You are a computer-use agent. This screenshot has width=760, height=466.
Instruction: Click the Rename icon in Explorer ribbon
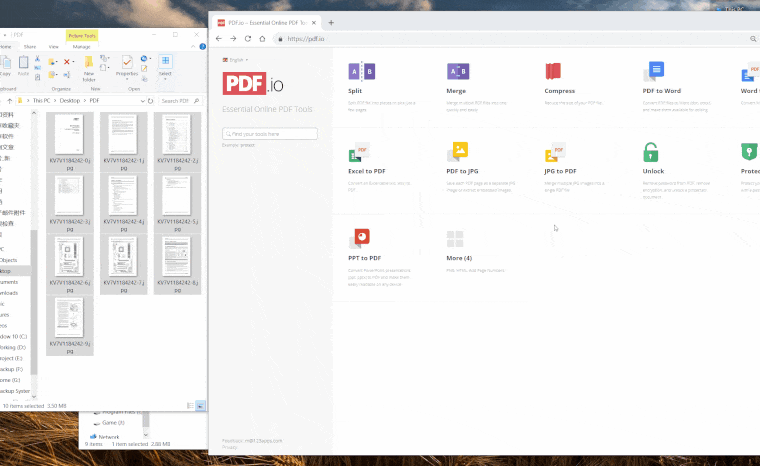66,75
